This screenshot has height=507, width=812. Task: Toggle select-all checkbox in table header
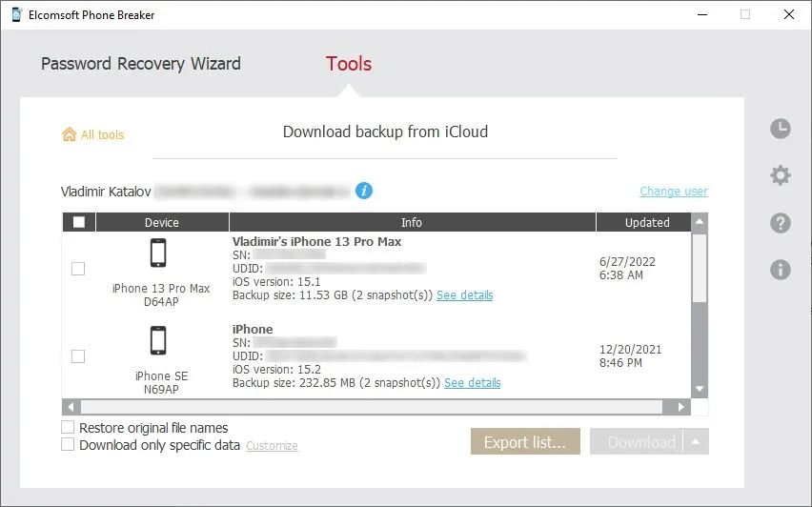coord(79,222)
